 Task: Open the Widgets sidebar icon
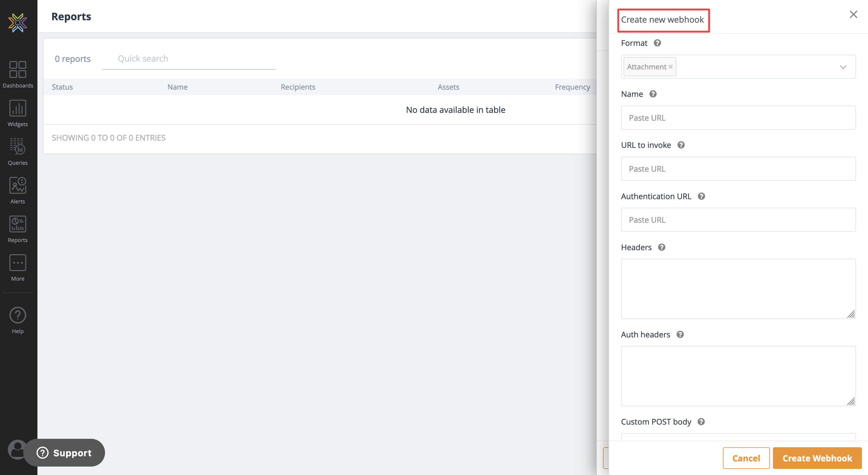tap(18, 108)
